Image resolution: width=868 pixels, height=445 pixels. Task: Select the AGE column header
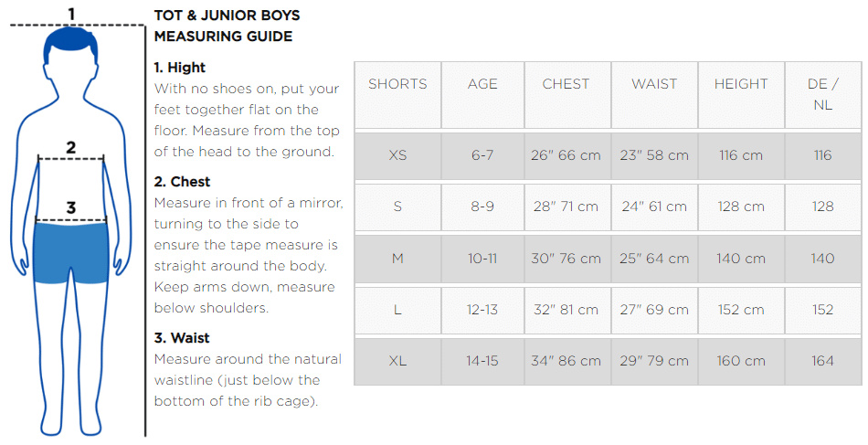click(x=482, y=84)
